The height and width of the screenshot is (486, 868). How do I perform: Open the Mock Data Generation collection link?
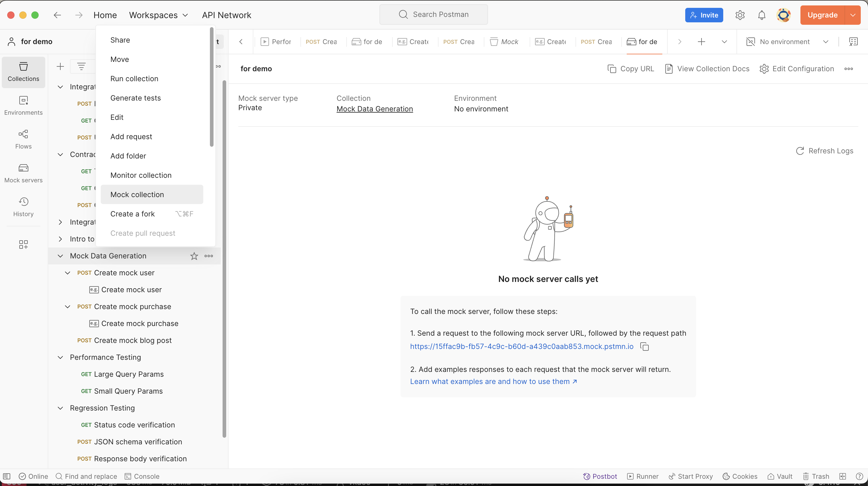pos(375,109)
